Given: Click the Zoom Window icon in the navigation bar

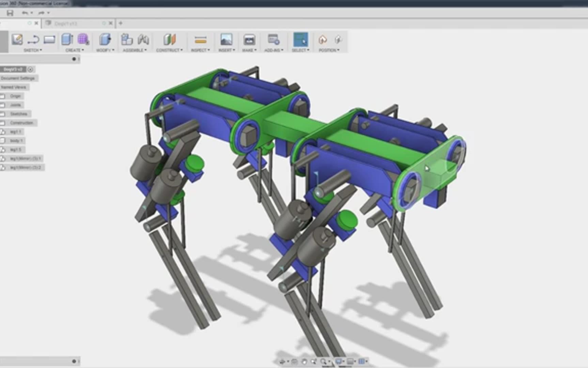Looking at the screenshot, I should tap(313, 362).
